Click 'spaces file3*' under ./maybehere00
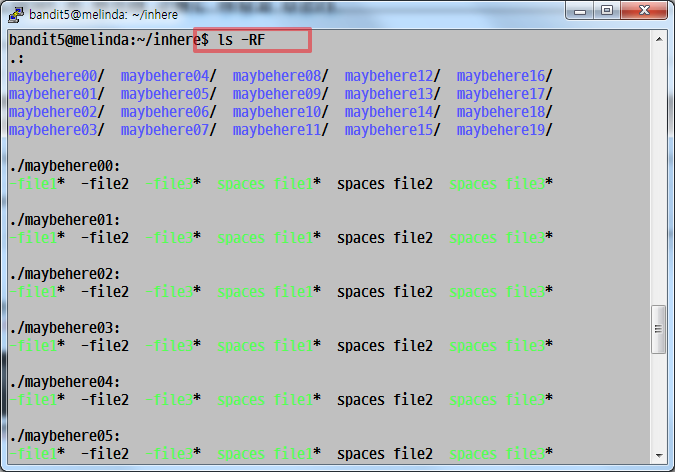Viewport: 675px width, 472px height. pyautogui.click(x=502, y=184)
